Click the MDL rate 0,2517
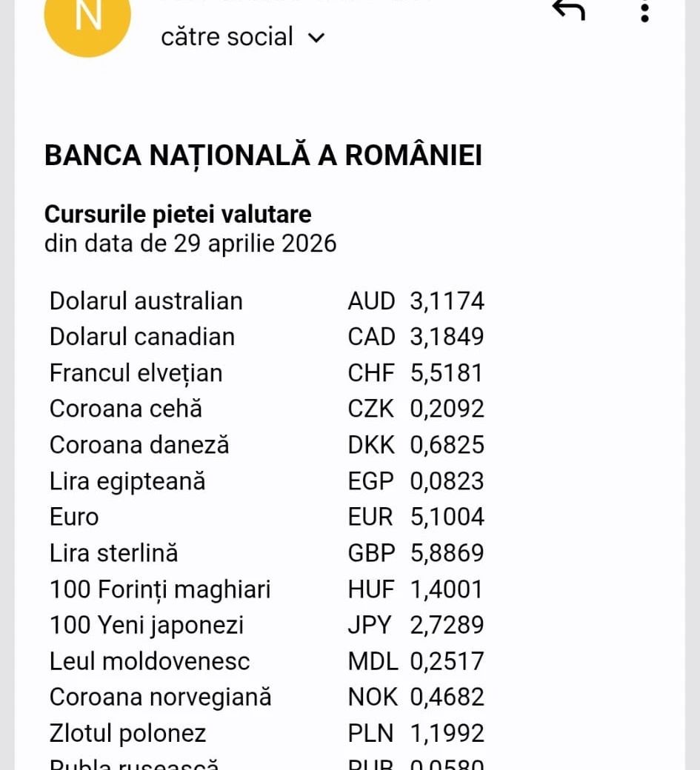Image resolution: width=700 pixels, height=770 pixels. click(447, 661)
